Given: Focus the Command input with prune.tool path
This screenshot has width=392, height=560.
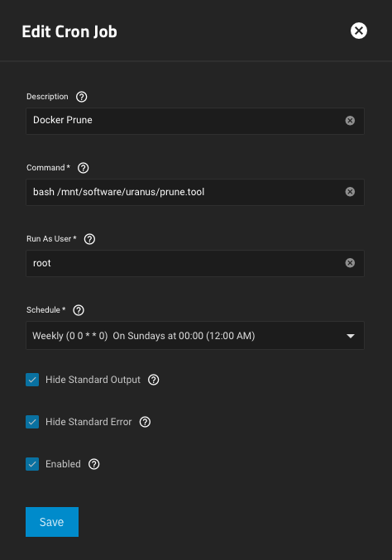Looking at the screenshot, I should 185,192.
